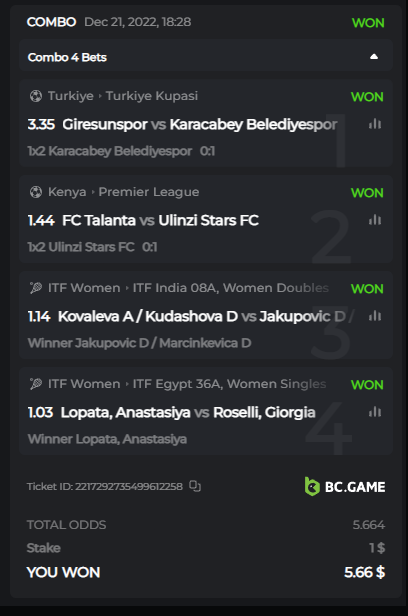Viewport: 408px width, 616px height.
Task: Click tennis racket icon for ITF India
Action: (x=36, y=288)
